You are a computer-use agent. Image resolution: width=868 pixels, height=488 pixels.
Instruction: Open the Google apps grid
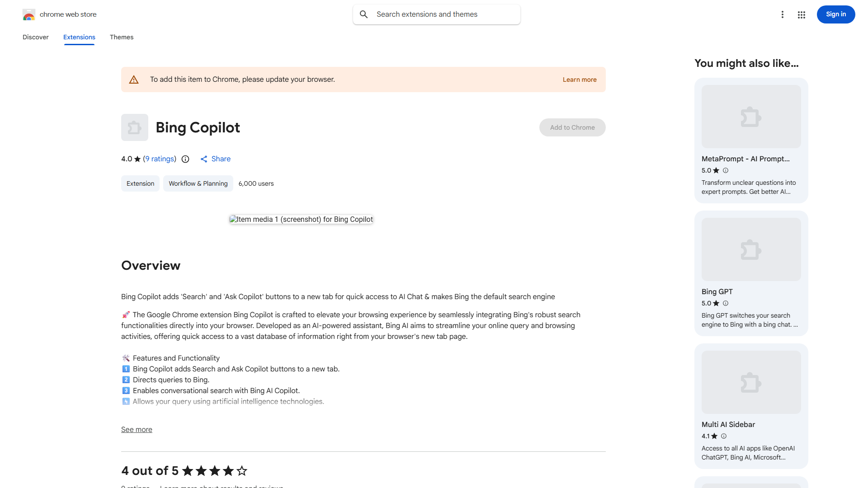[x=802, y=14]
